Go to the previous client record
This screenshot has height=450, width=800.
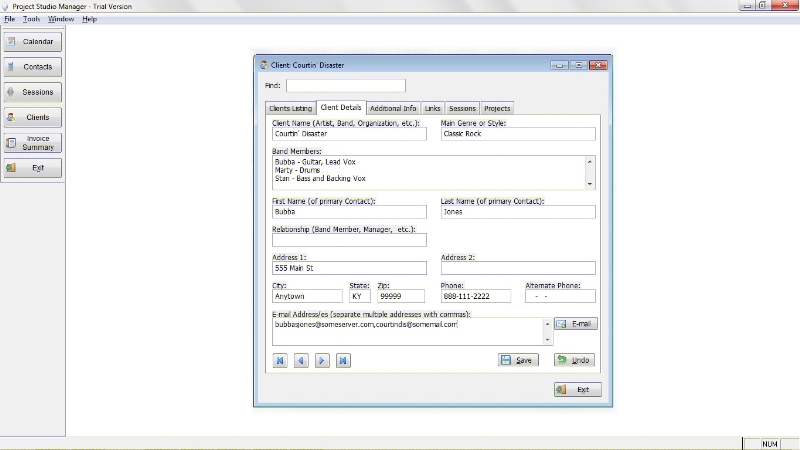pos(301,360)
